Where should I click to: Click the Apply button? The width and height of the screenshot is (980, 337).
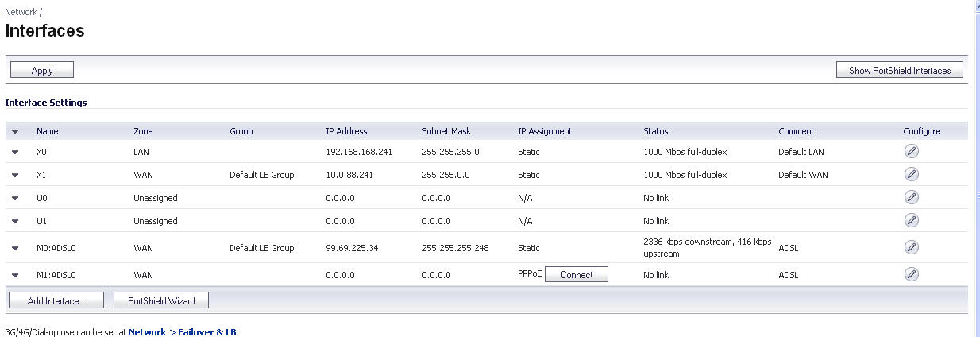click(42, 70)
